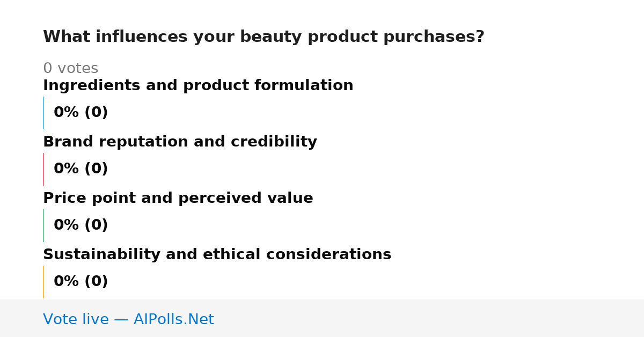The width and height of the screenshot is (644, 337).
Task: Click the words Vote live in footer
Action: click(x=76, y=319)
